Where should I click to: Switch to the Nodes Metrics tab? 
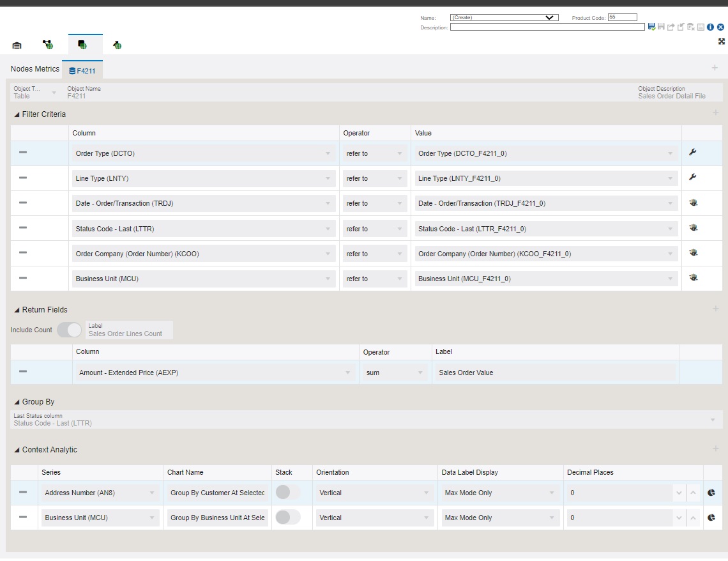[x=35, y=69]
